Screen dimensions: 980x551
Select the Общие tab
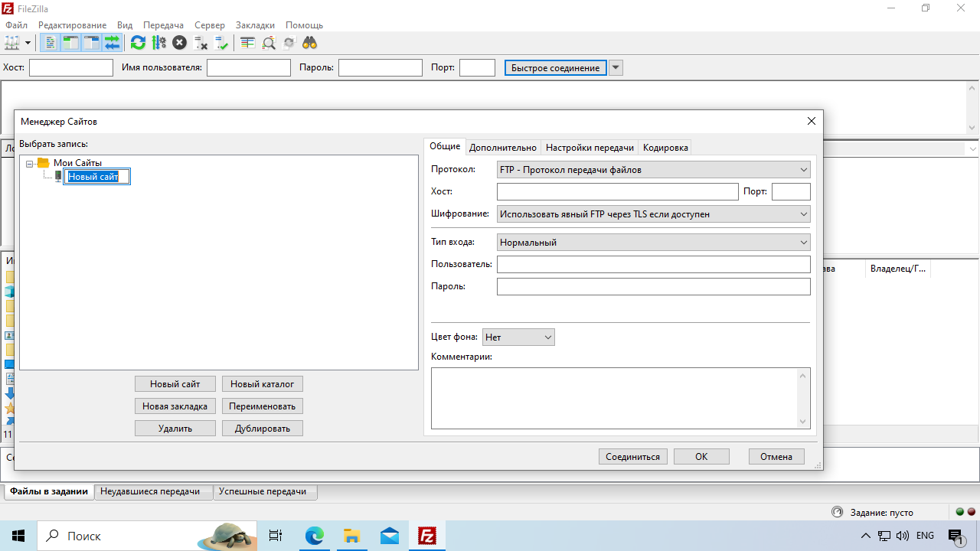click(445, 146)
